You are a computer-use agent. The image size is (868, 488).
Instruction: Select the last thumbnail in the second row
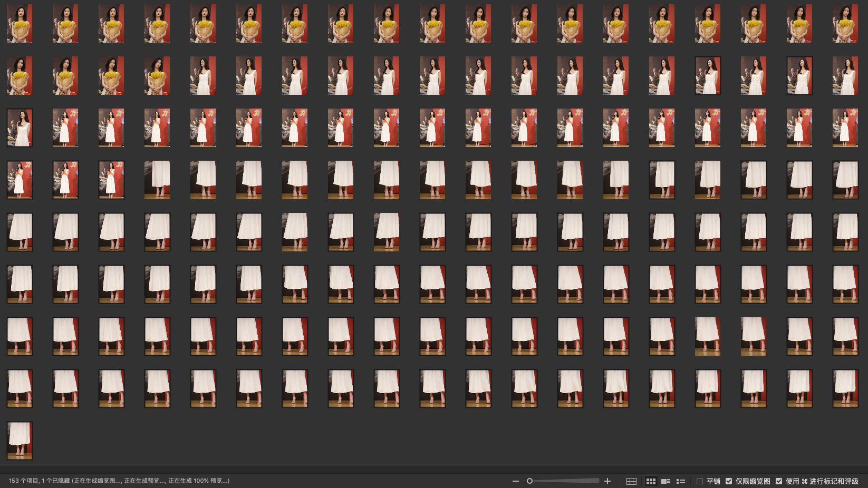pyautogui.click(x=845, y=76)
